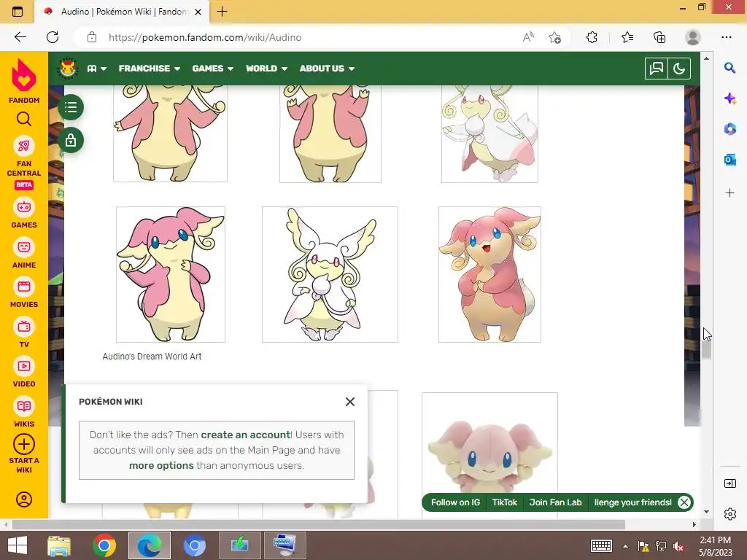Expand the Franchise menu

149,69
